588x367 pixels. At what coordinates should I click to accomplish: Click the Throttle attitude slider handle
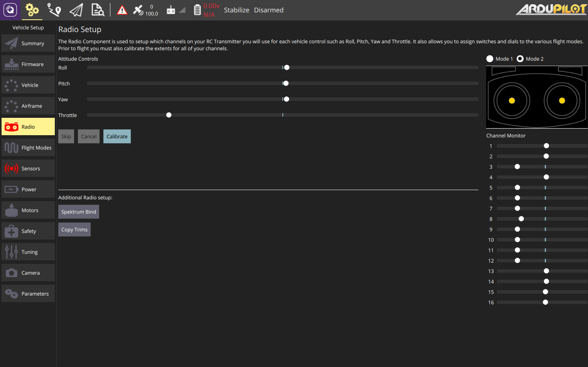(x=169, y=115)
